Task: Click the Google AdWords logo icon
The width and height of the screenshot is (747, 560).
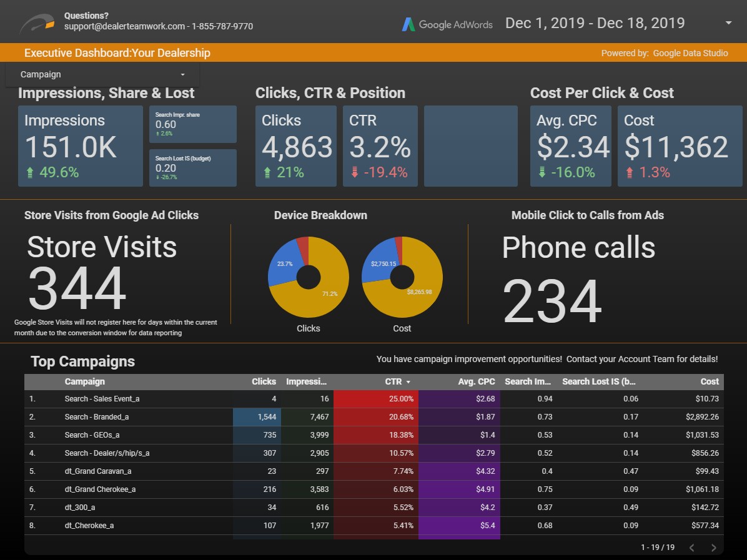Action: coord(409,24)
